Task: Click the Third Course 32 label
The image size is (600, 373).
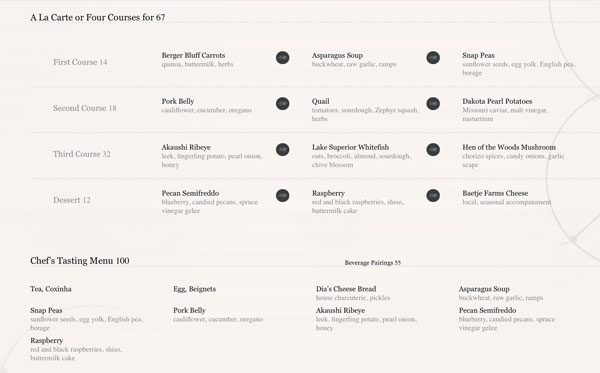Action: pyautogui.click(x=82, y=154)
